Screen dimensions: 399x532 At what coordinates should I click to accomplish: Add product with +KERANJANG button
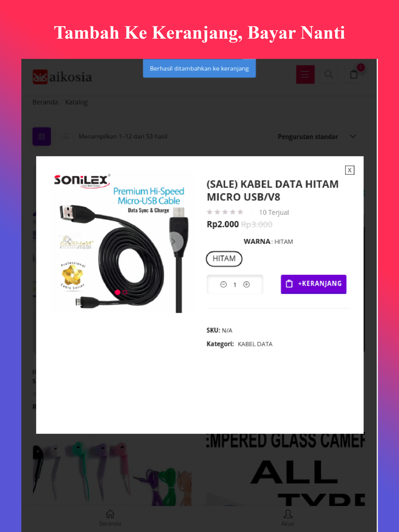[314, 284]
